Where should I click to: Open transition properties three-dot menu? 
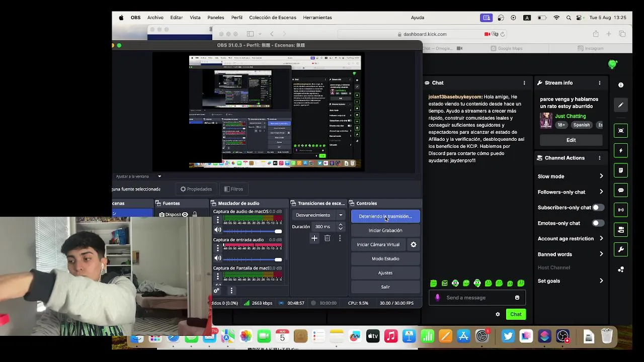click(340, 238)
